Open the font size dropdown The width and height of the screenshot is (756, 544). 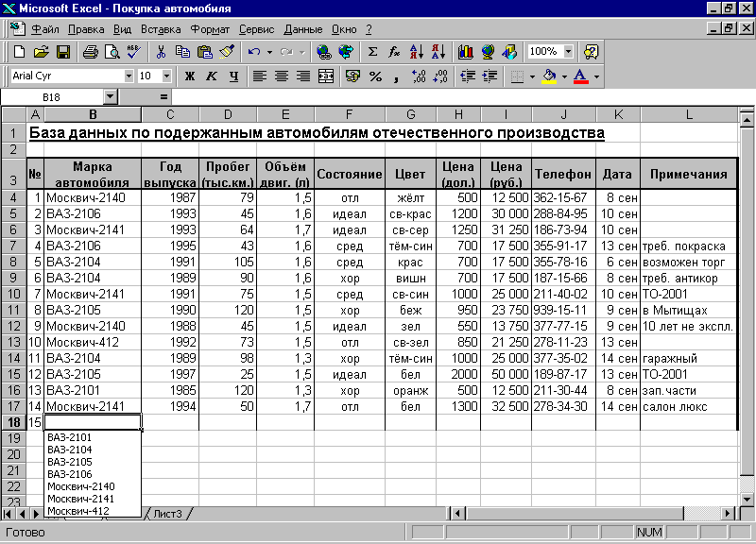coord(167,76)
